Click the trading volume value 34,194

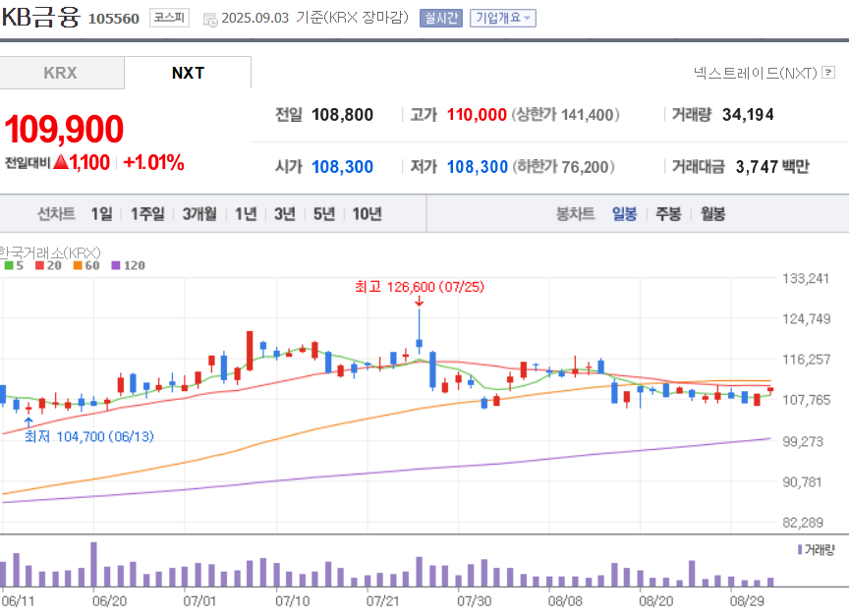pyautogui.click(x=748, y=115)
